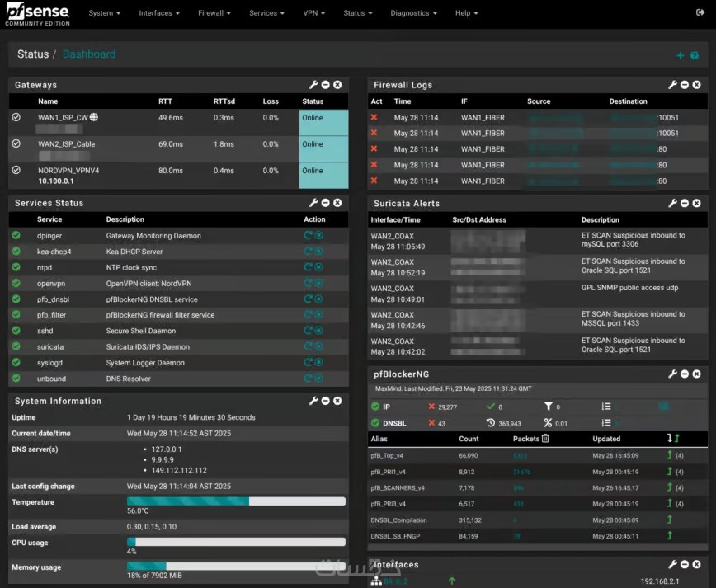The image size is (716, 588).
Task: Click the logout icon in top bar
Action: (x=700, y=12)
